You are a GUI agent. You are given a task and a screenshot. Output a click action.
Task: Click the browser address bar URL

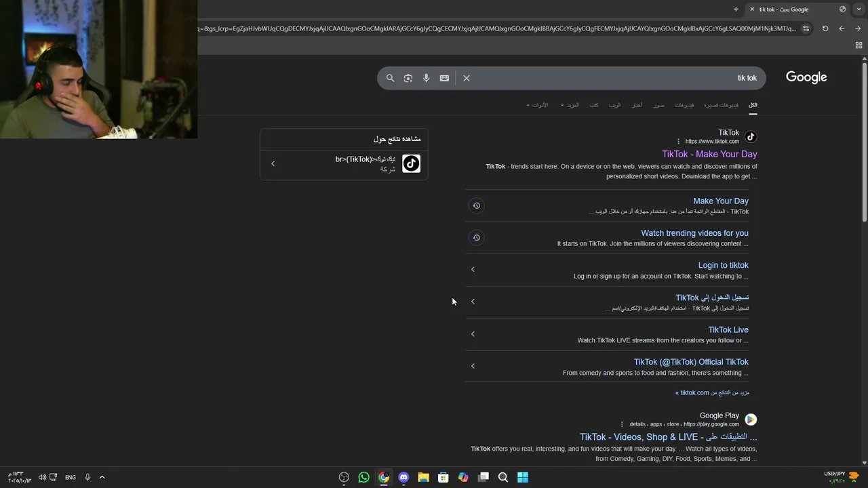point(497,28)
